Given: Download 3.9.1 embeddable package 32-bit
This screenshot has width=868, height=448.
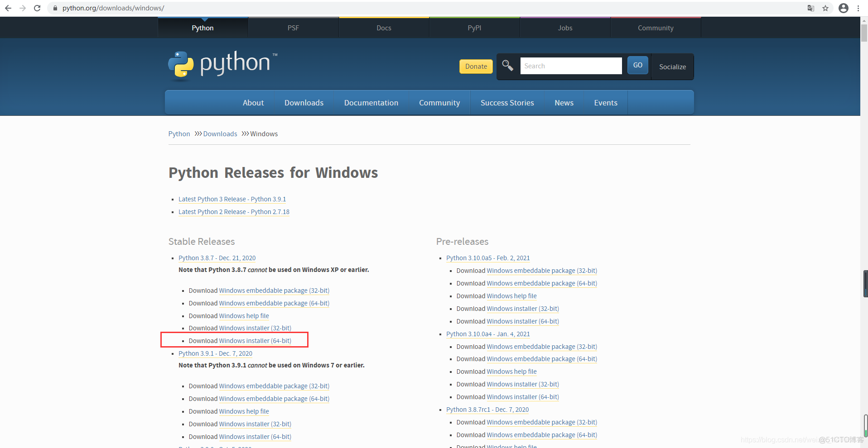Looking at the screenshot, I should tap(274, 386).
